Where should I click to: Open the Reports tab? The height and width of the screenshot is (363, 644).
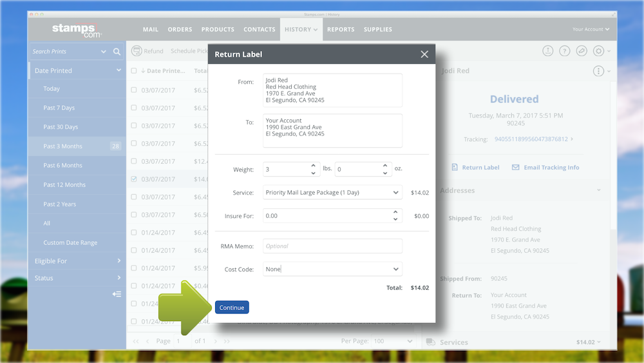click(x=341, y=30)
